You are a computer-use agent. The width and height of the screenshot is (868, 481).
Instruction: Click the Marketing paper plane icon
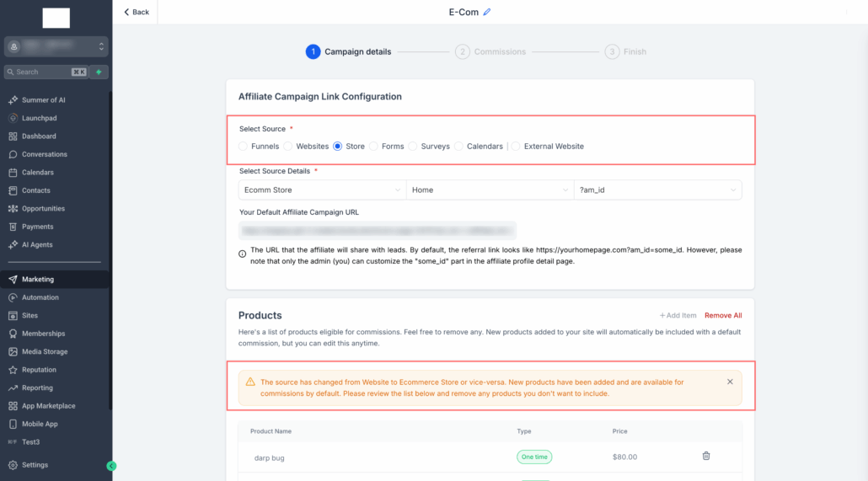point(13,280)
